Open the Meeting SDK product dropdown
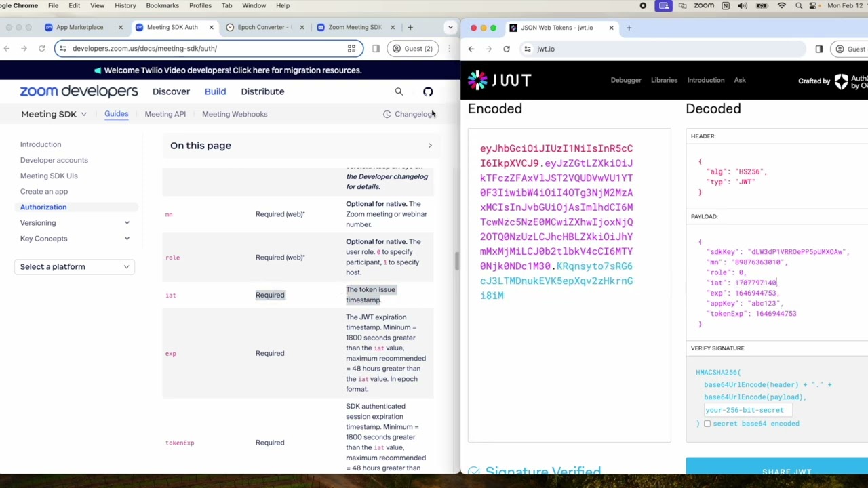868x488 pixels. [54, 114]
